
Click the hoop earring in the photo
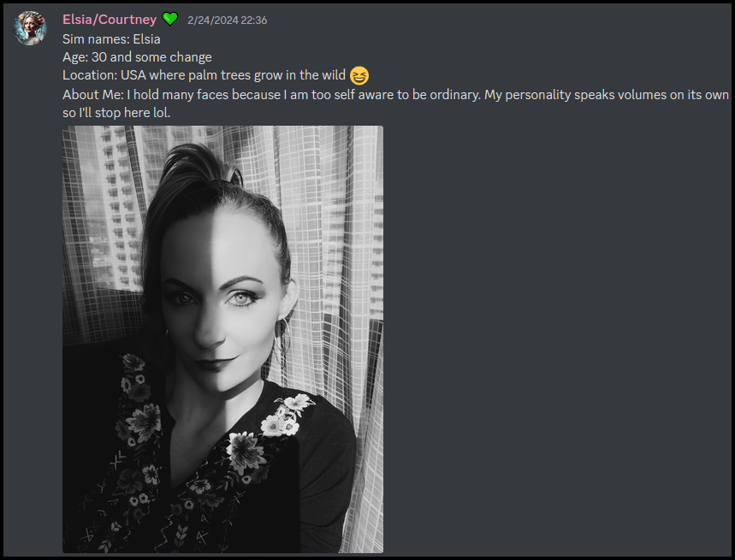point(285,336)
